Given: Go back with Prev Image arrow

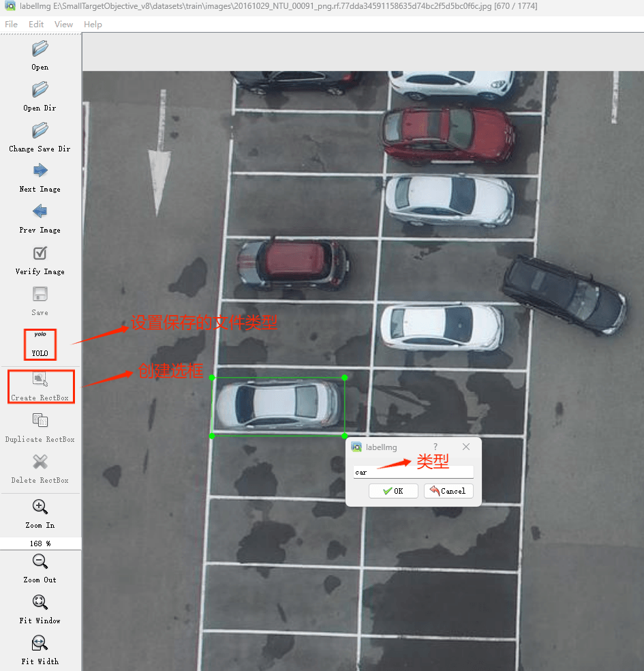Looking at the screenshot, I should click(40, 212).
